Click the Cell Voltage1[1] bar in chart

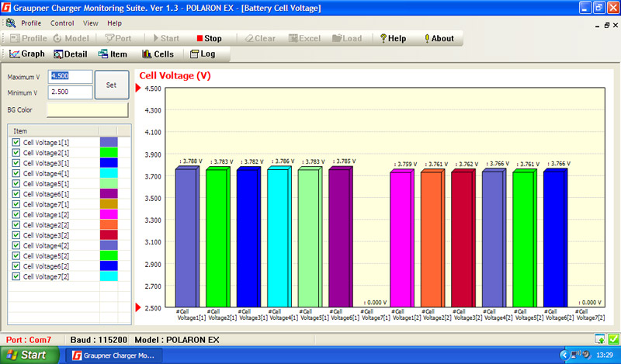click(187, 237)
